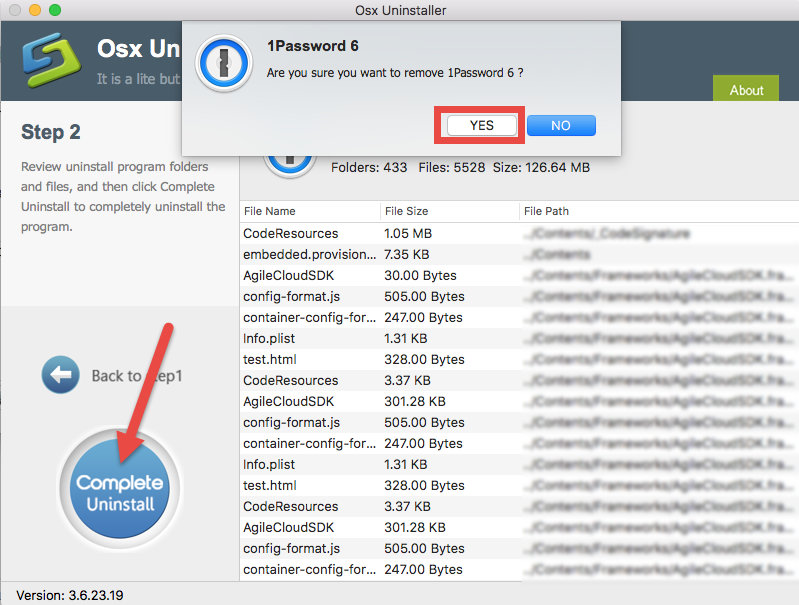Click the 1Password 6 title in the dialog
The height and width of the screenshot is (605, 799).
pyautogui.click(x=313, y=46)
